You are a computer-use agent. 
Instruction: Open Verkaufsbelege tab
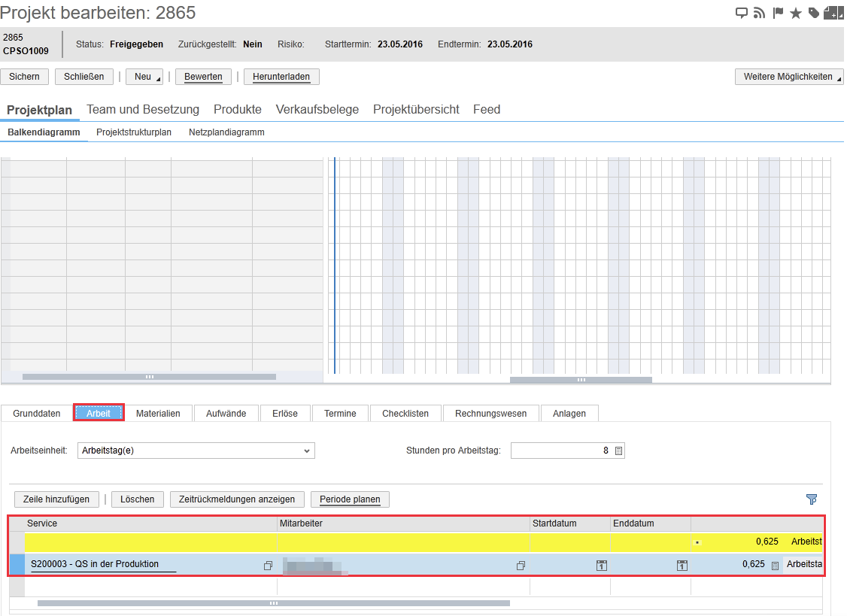click(317, 110)
